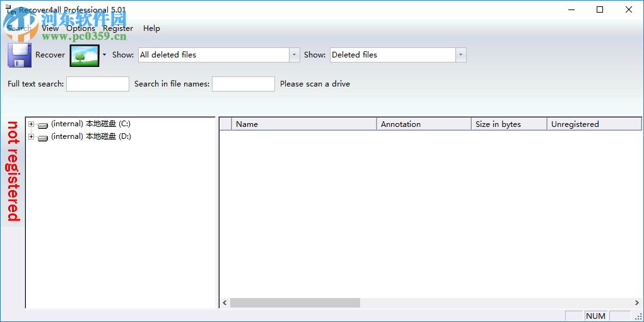Screen dimensions: 644x322
Task: Expand the drive D: tree node
Action: click(x=31, y=137)
